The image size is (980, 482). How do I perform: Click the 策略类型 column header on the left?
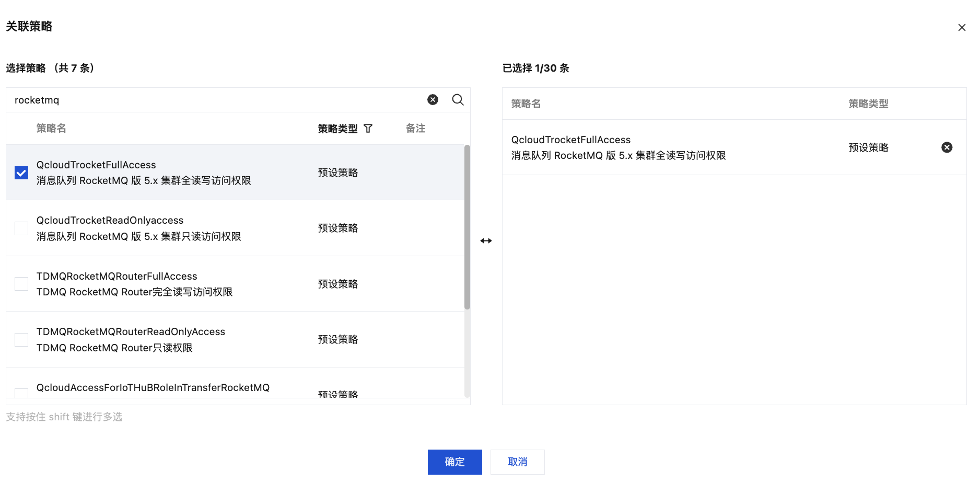coord(338,129)
